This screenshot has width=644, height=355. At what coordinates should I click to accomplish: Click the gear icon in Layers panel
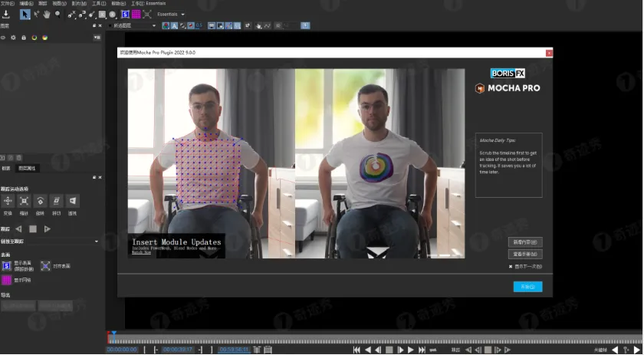coord(13,38)
